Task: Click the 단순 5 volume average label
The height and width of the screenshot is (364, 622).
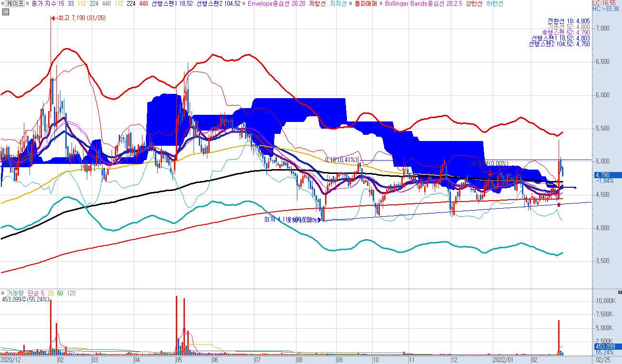Action: tap(35, 293)
